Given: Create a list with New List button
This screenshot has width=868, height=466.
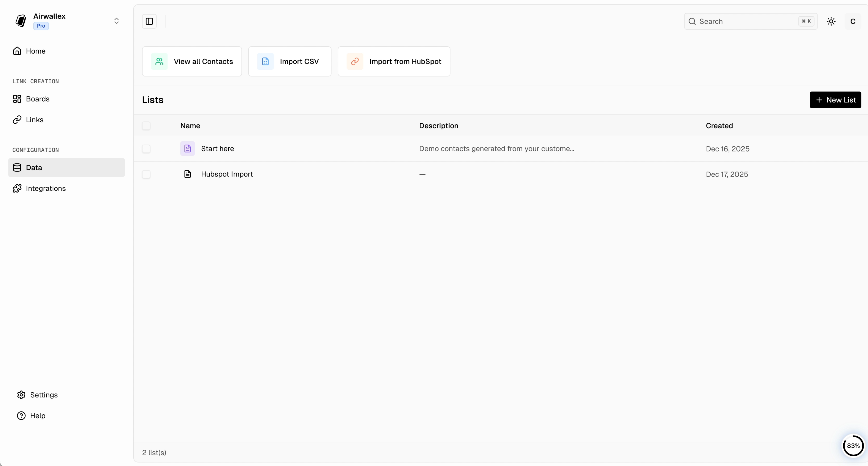Looking at the screenshot, I should tap(835, 100).
